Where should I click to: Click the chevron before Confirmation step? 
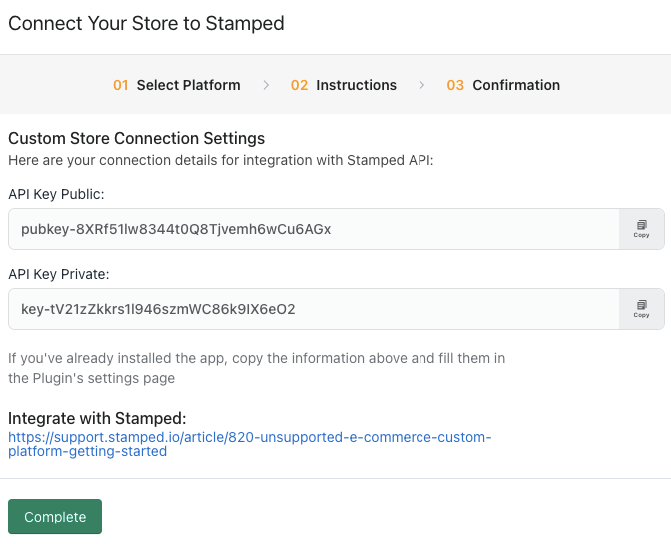click(x=422, y=85)
